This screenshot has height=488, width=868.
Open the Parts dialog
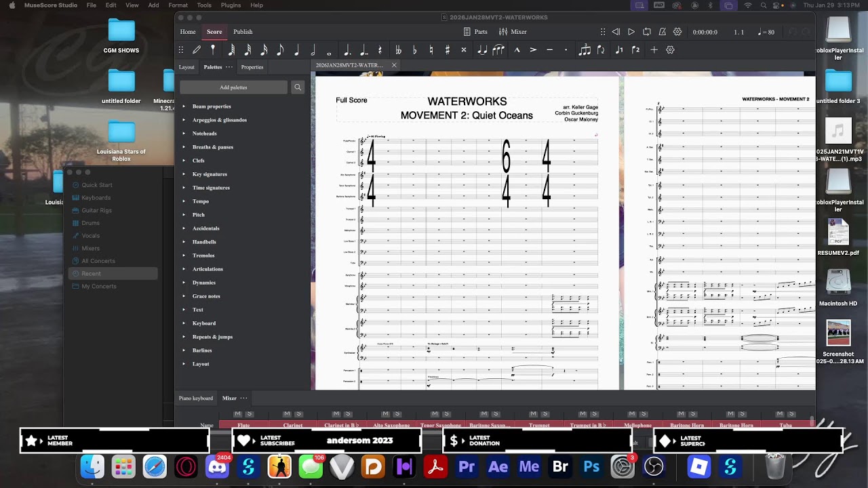475,32
